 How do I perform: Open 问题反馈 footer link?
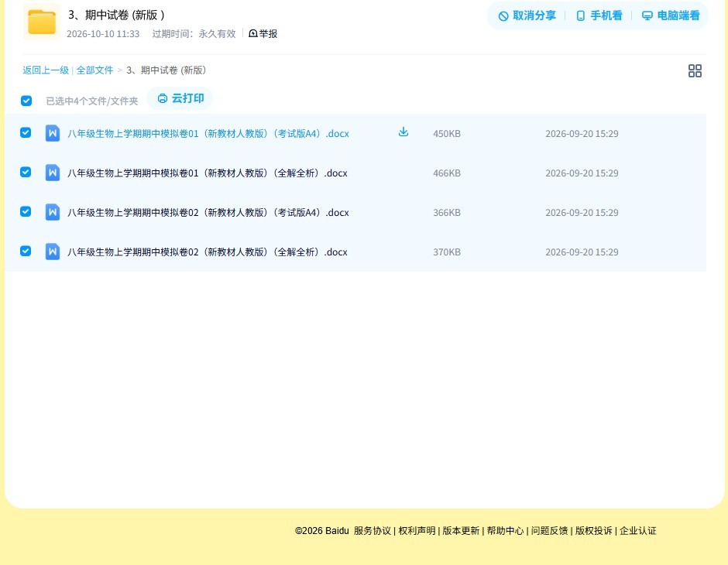pos(549,531)
